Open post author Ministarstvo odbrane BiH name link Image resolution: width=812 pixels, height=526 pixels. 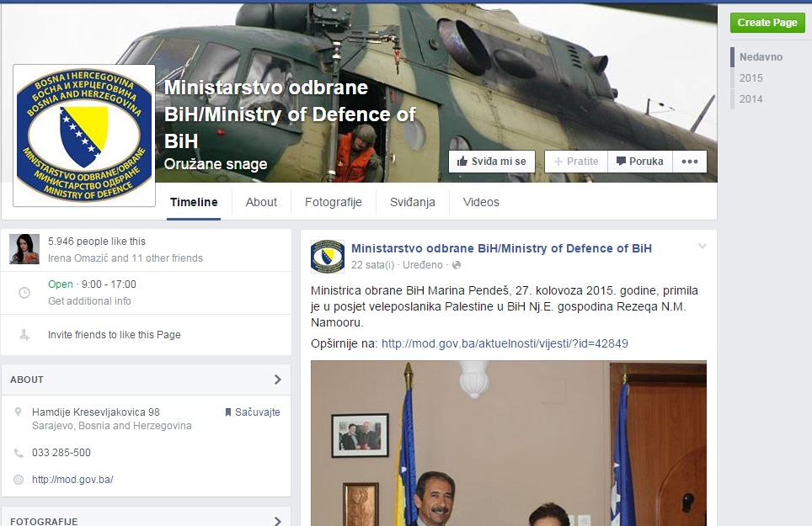click(x=501, y=248)
